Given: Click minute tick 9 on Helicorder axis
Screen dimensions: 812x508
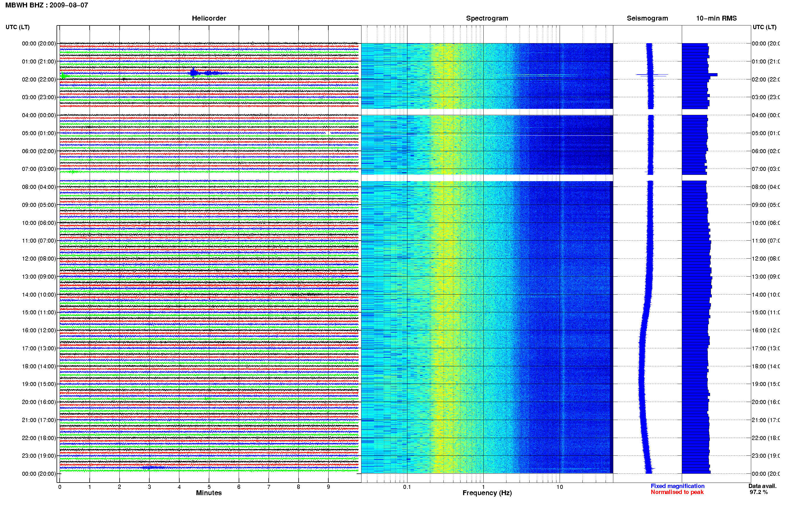Looking at the screenshot, I should [x=328, y=487].
